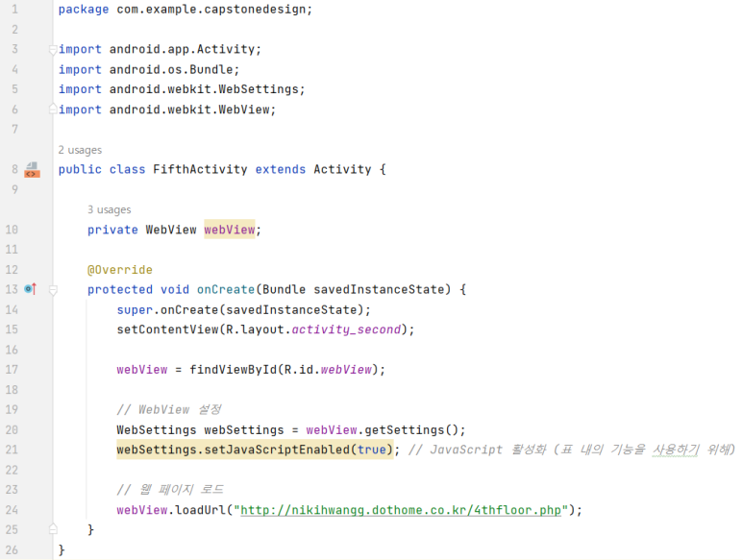
Task: Click getSettings() on line 20
Action: [x=411, y=429]
